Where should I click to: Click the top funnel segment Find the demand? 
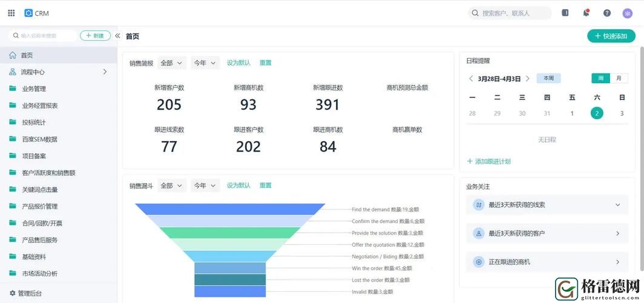230,209
